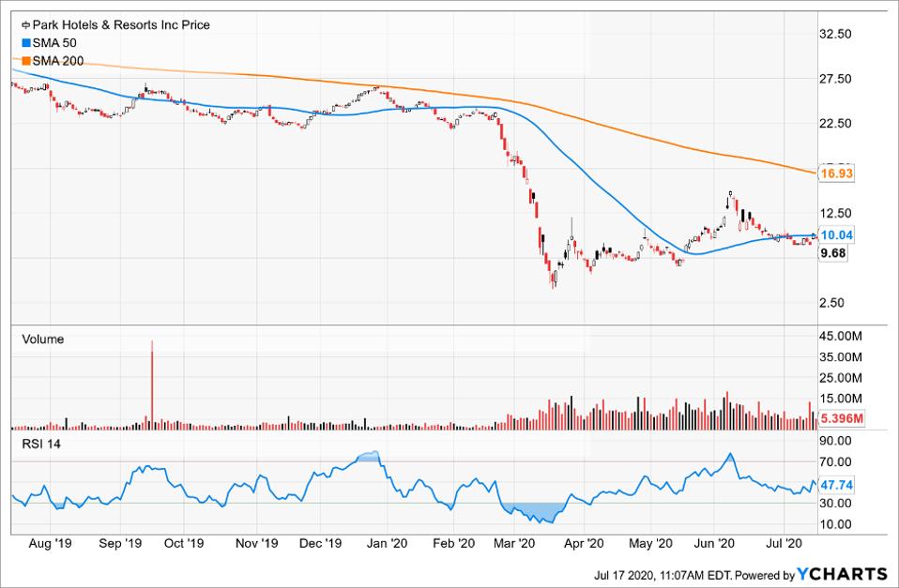Click the YCHARTS logo at the bottom
Screen dimensions: 899x588
[842, 573]
